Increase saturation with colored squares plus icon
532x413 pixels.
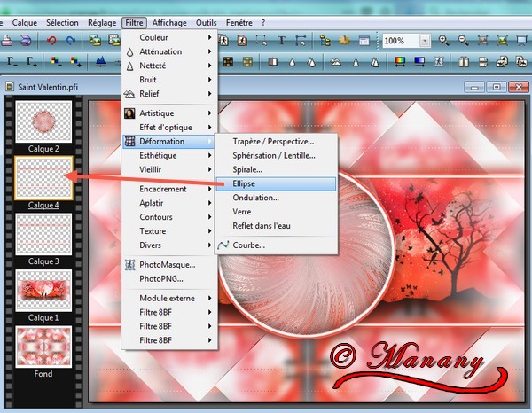coord(75,62)
